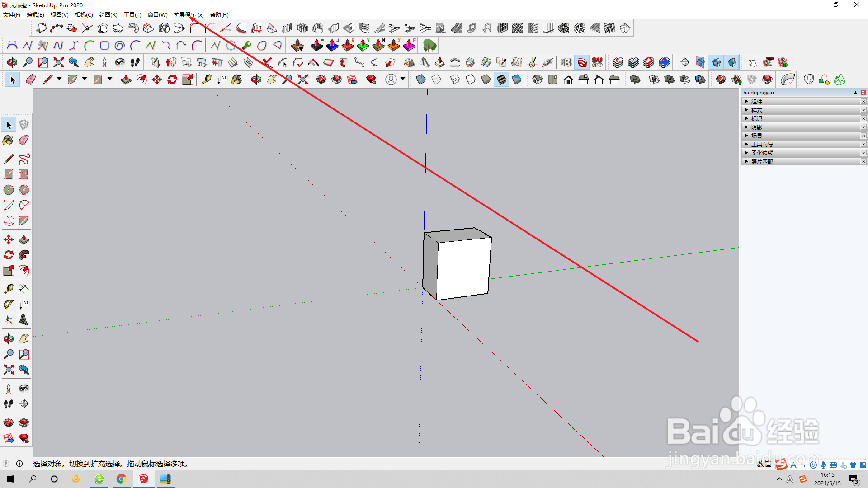Open the Extension Manager ruby icon

371,80
